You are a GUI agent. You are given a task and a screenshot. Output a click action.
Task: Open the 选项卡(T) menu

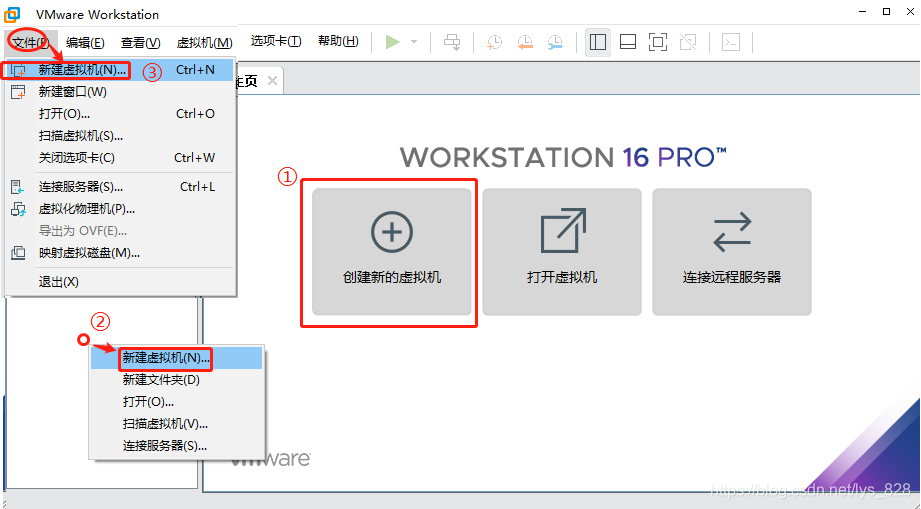(x=276, y=41)
